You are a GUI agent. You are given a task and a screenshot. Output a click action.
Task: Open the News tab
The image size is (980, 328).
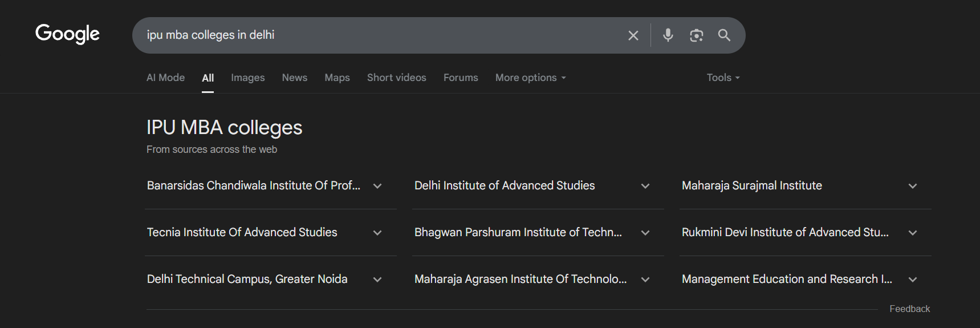click(295, 78)
